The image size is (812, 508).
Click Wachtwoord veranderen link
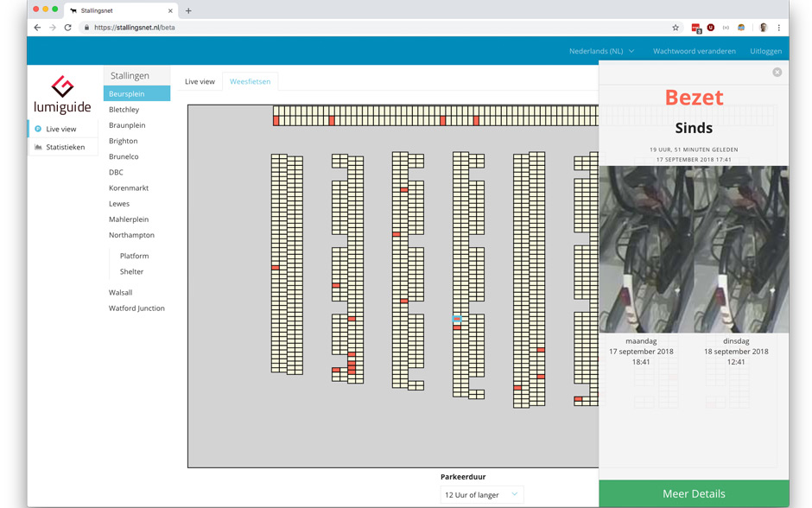tap(694, 51)
